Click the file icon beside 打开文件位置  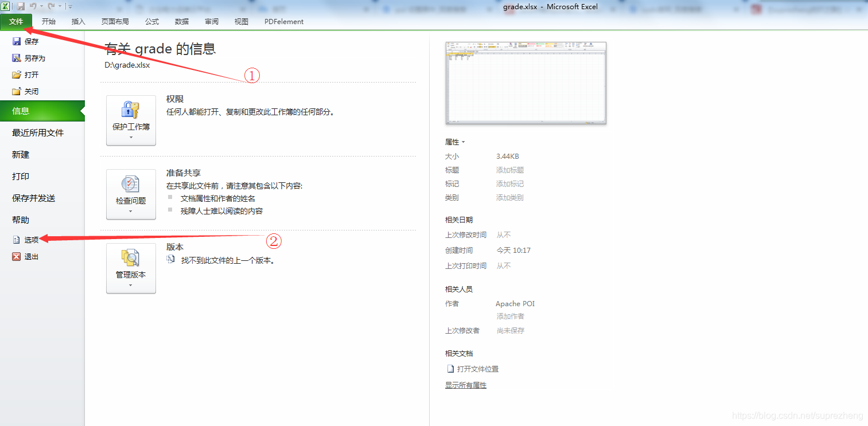tap(450, 369)
